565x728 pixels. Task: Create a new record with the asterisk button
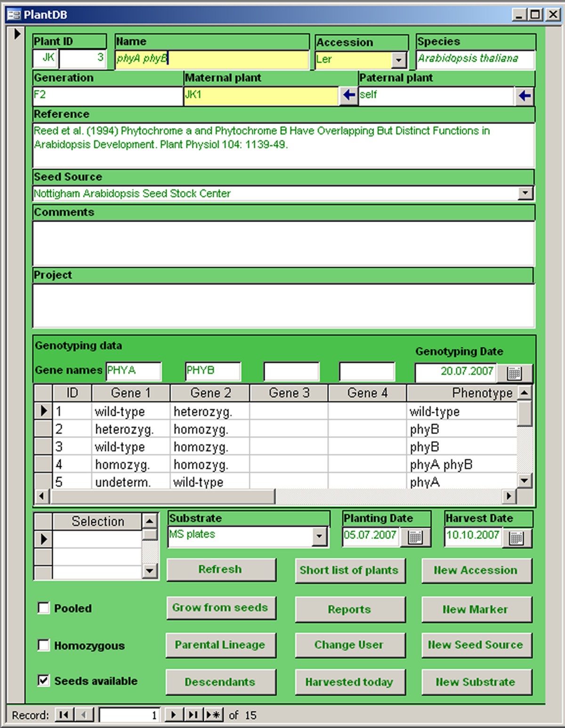tap(213, 715)
